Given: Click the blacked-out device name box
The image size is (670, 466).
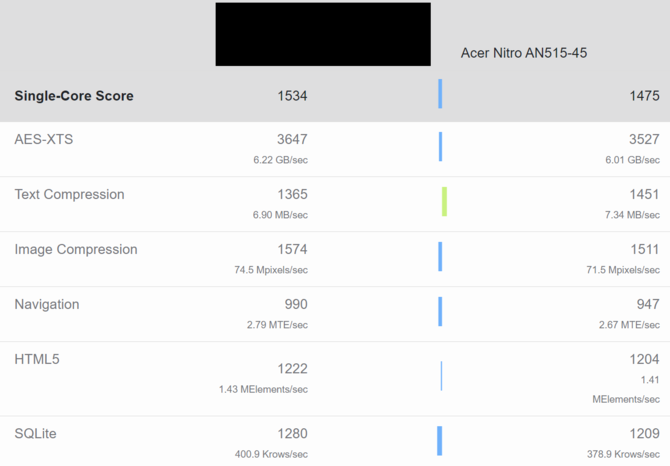Looking at the screenshot, I should pos(323,35).
